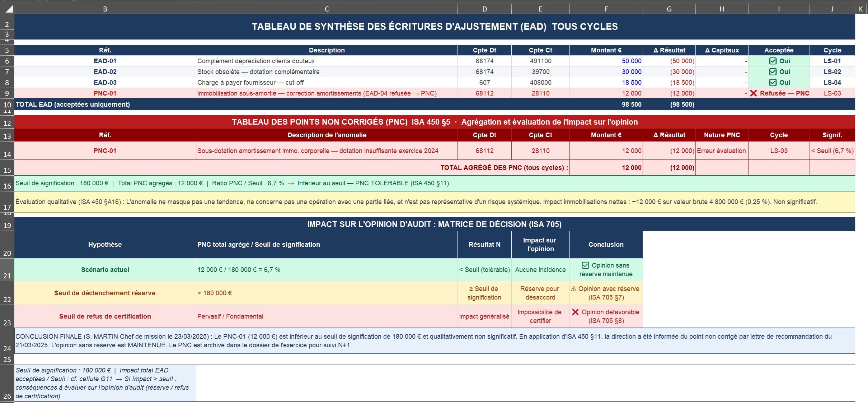Select column F header
Image resolution: width=868 pixels, height=403 pixels.
[x=606, y=9]
